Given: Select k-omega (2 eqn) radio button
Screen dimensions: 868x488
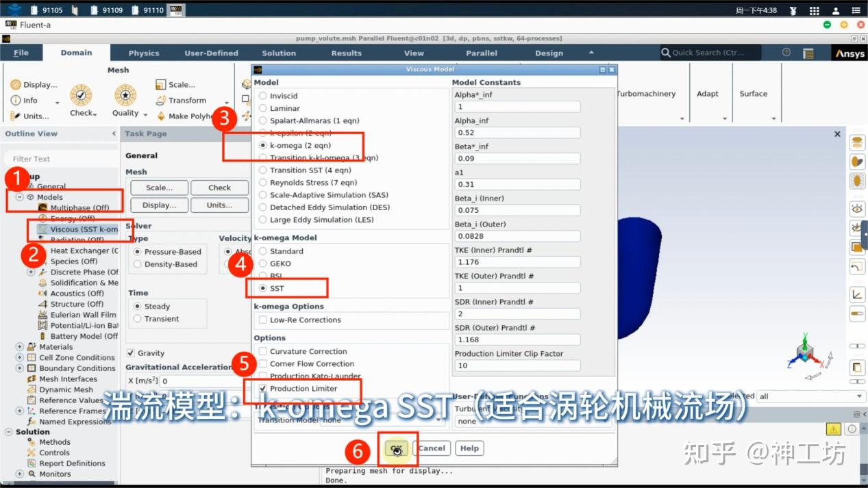Looking at the screenshot, I should 263,145.
